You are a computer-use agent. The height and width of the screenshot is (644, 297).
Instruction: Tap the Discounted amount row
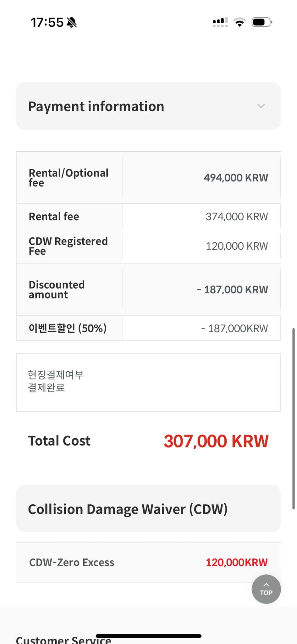tap(148, 290)
